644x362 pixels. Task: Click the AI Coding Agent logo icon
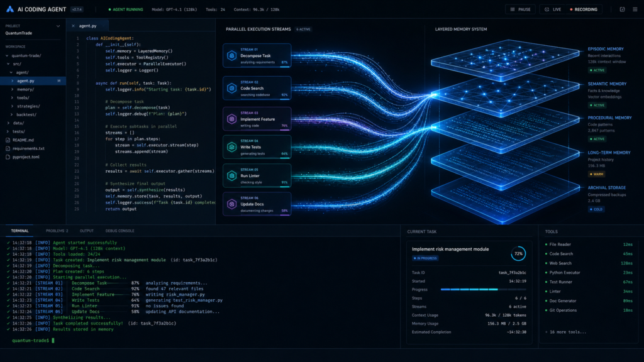(x=10, y=9)
